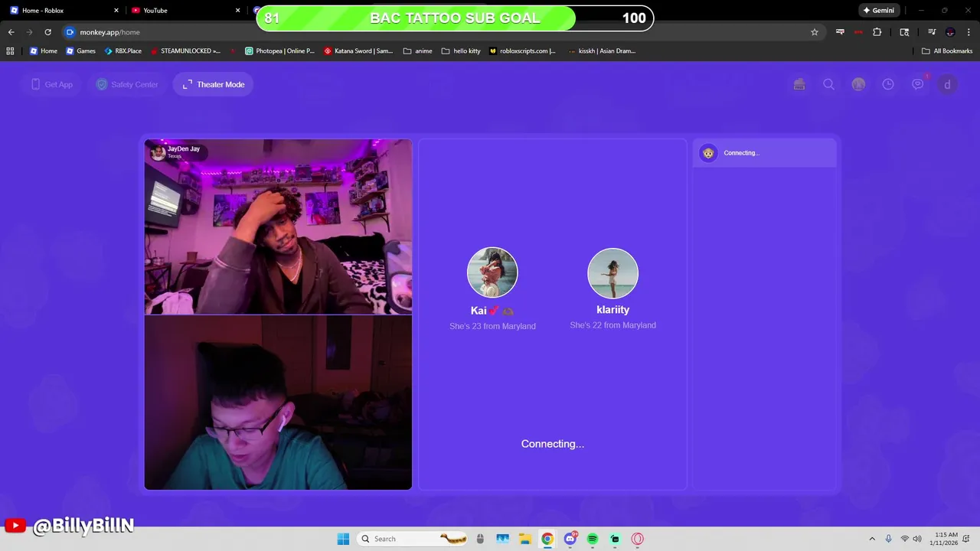980x551 pixels.
Task: Click the name 'klariity'
Action: click(612, 309)
